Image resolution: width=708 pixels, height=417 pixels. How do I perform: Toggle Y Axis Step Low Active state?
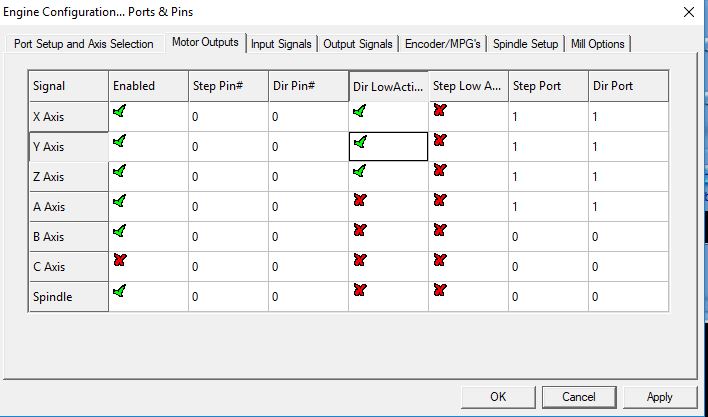(440, 141)
